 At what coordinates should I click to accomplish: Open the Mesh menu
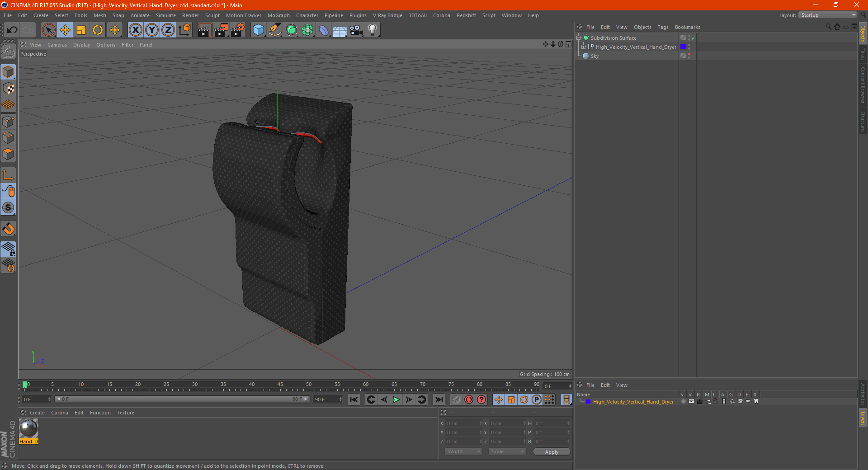(99, 15)
